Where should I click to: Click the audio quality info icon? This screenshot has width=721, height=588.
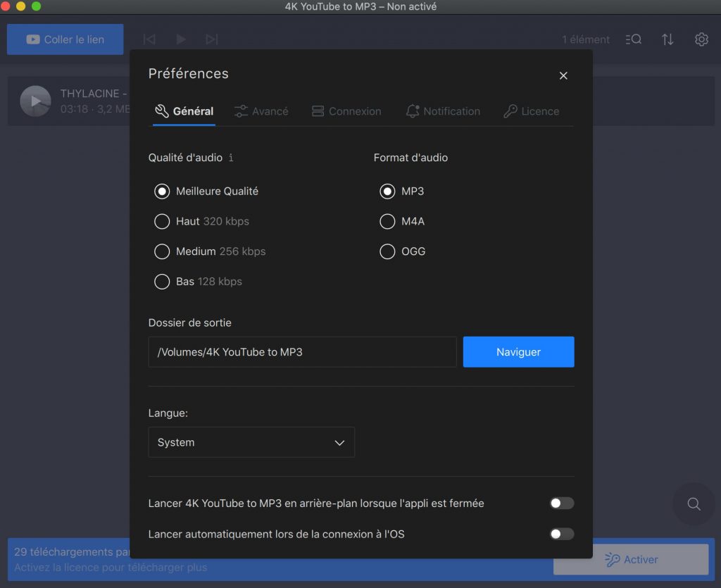tap(231, 158)
